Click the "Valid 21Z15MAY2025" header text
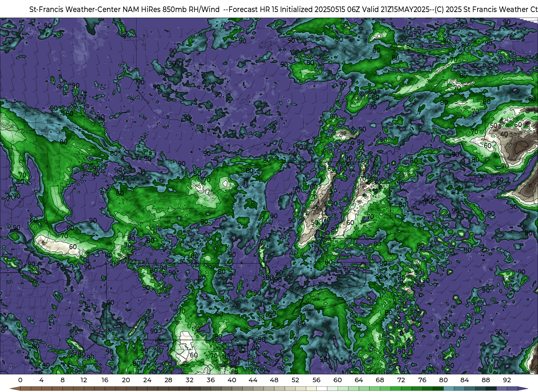 click(396, 10)
